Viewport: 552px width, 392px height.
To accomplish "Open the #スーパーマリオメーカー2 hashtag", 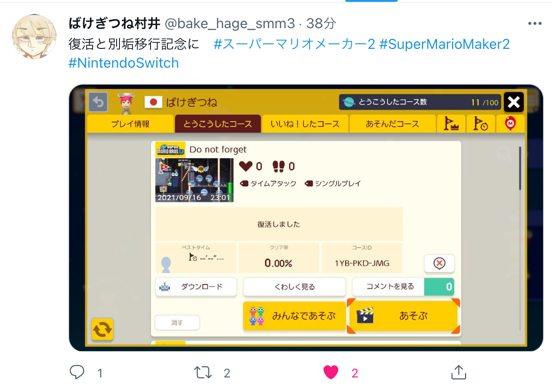I will [x=294, y=44].
